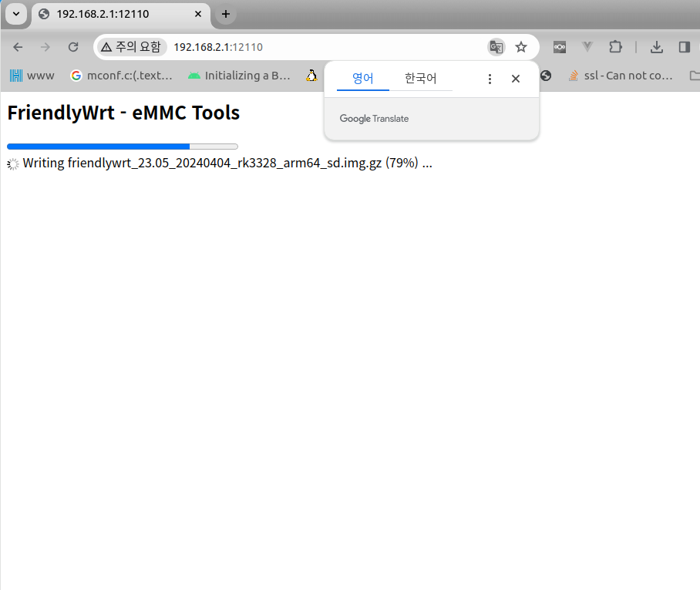Open the extensions puzzle icon

pyautogui.click(x=615, y=47)
